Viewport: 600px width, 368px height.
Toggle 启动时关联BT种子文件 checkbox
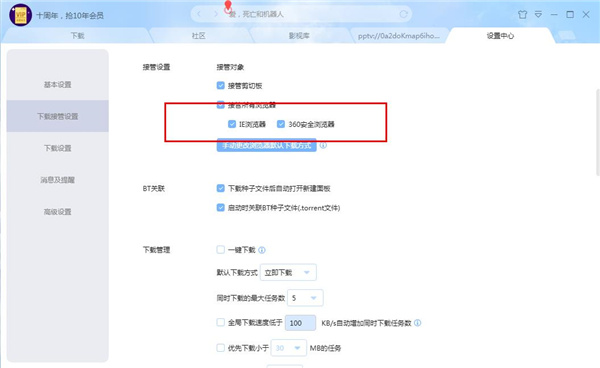click(220, 208)
